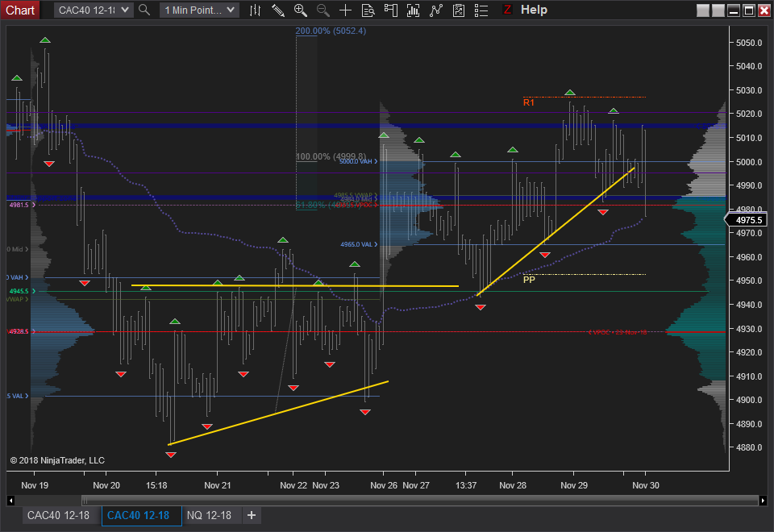Select the 100.00% (4999.8) Fibonacci label
Viewport: 774px width, 532px height.
pos(331,156)
